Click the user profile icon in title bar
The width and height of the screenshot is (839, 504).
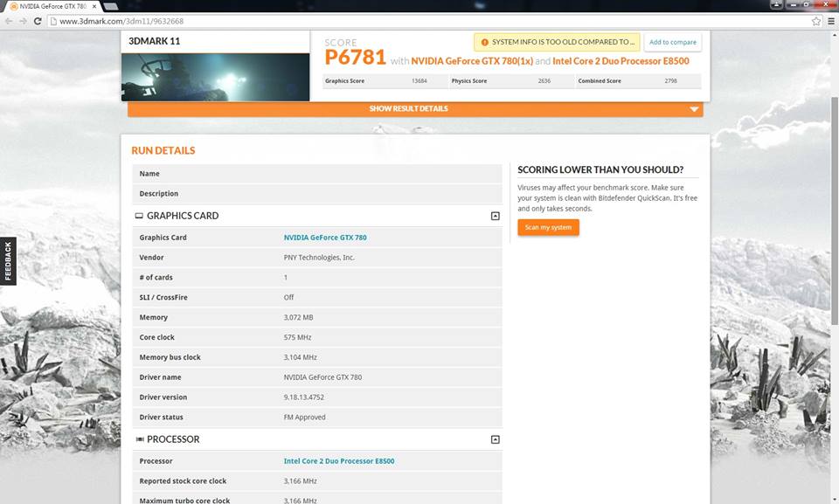coord(776,5)
